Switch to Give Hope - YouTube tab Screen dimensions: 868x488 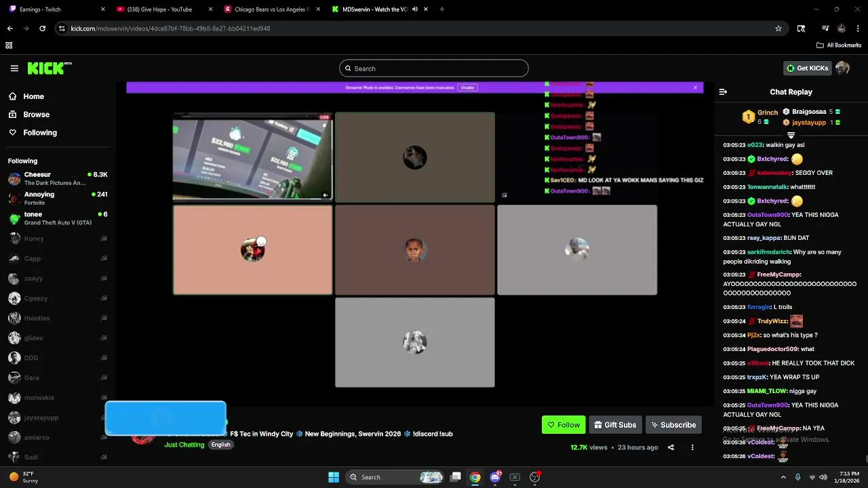point(164,9)
